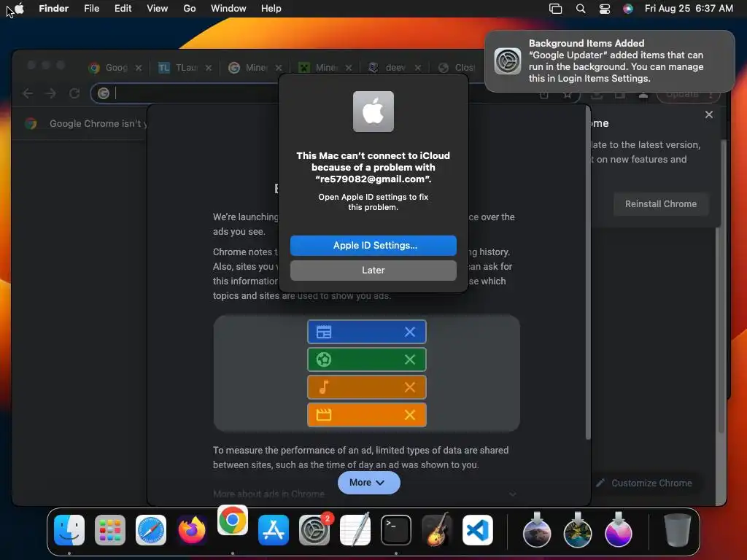The height and width of the screenshot is (560, 747).
Task: Open the Window menu
Action: (228, 9)
